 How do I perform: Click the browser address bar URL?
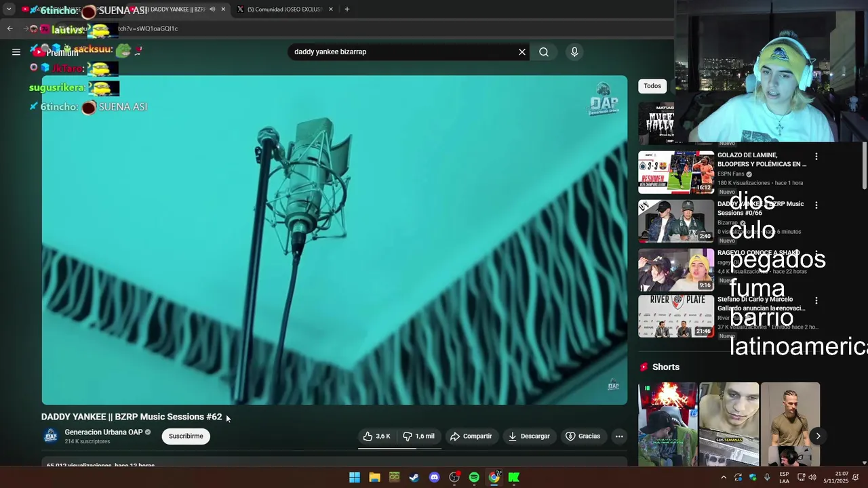coord(149,28)
